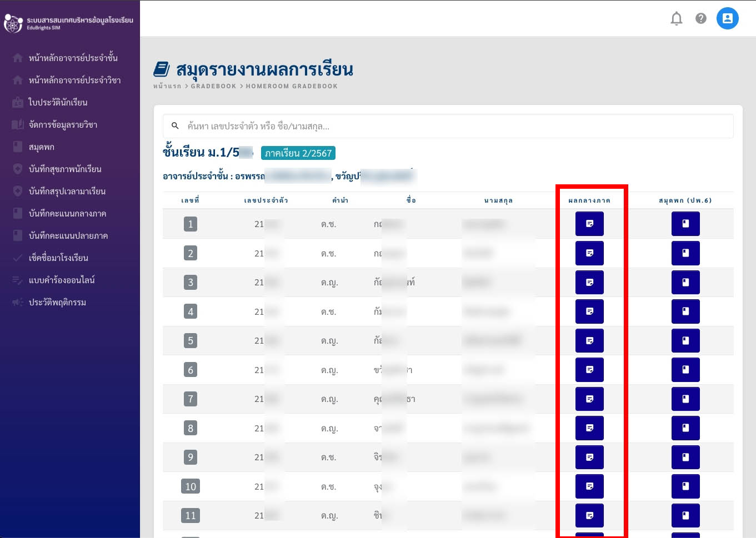This screenshot has height=538, width=756.
Task: Open the help question mark icon
Action: pos(701,19)
